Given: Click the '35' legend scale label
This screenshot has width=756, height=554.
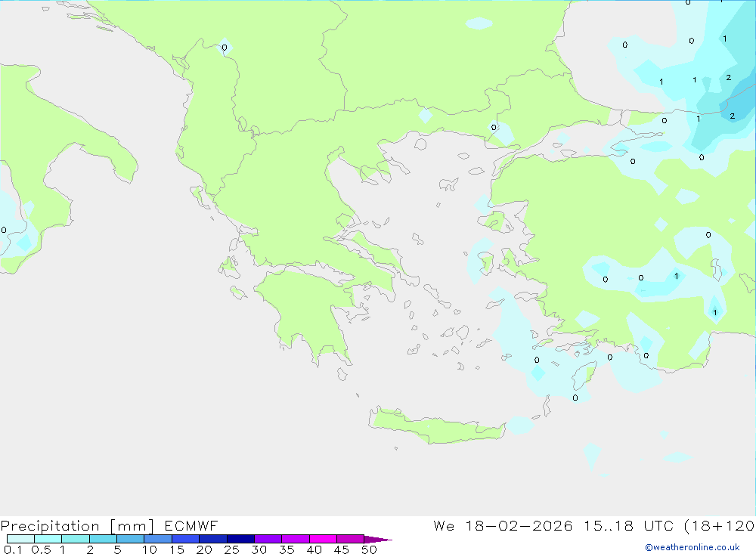Looking at the screenshot, I should [x=287, y=549].
